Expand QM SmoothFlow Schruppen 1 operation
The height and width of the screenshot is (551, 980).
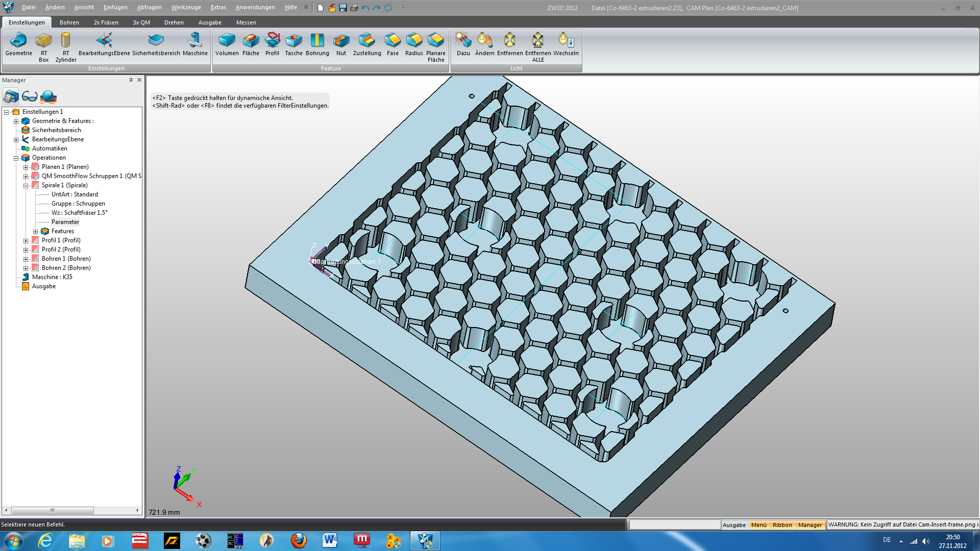[x=26, y=177]
